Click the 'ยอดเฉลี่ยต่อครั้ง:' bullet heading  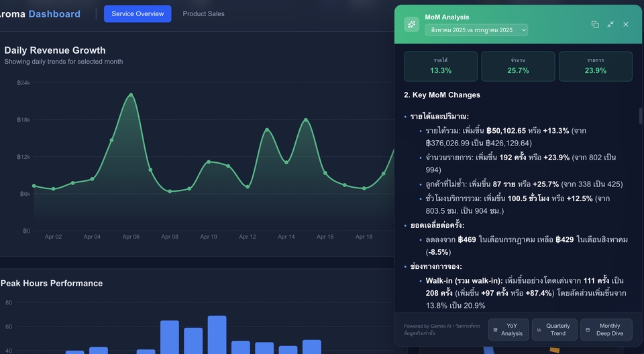[x=437, y=225]
